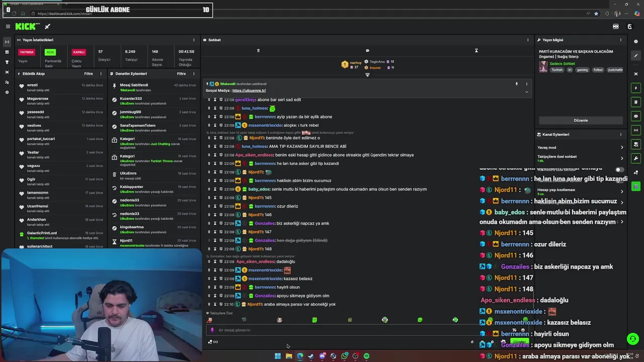
Task: Open the settings gear in left sidebar
Action: tap(7, 92)
